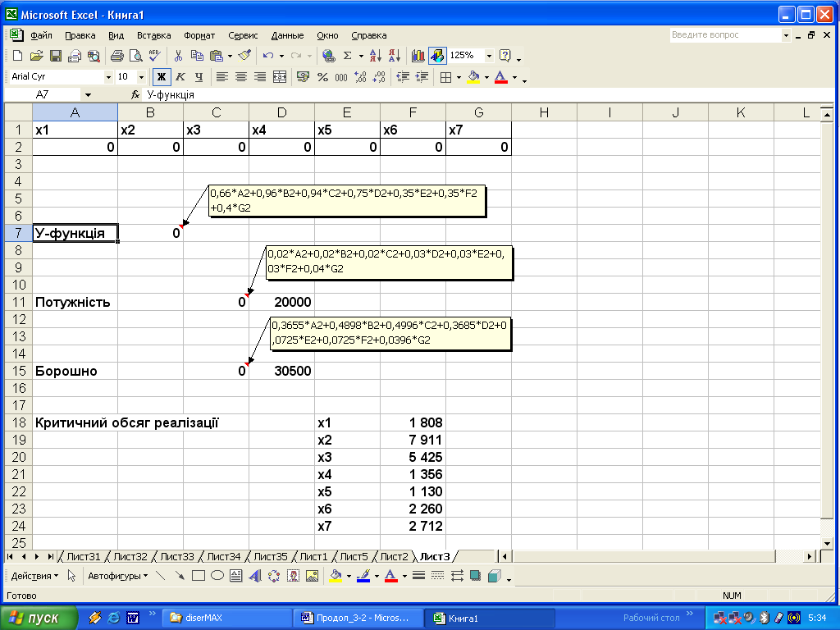Image resolution: width=840 pixels, height=630 pixels.
Task: Expand the Arial Cyr font dropdown
Action: 108,77
